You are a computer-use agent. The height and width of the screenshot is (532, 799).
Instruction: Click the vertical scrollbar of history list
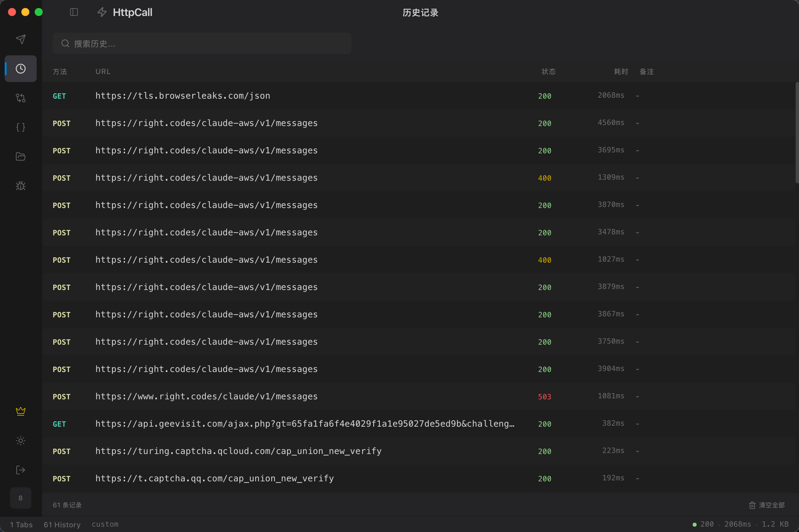point(797,132)
